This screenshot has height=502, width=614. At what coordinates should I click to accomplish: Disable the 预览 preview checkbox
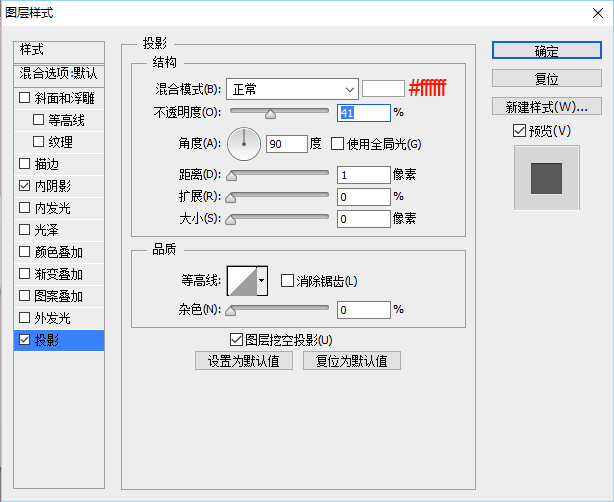point(518,131)
